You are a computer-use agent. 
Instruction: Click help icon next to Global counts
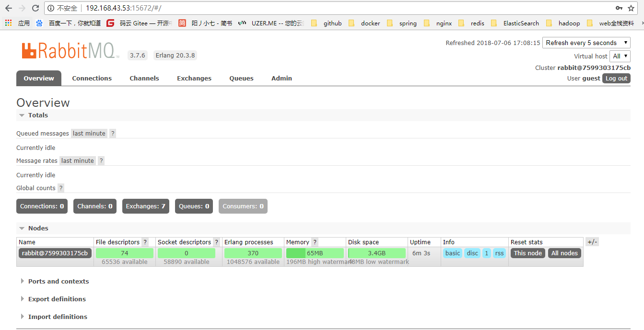[61, 188]
